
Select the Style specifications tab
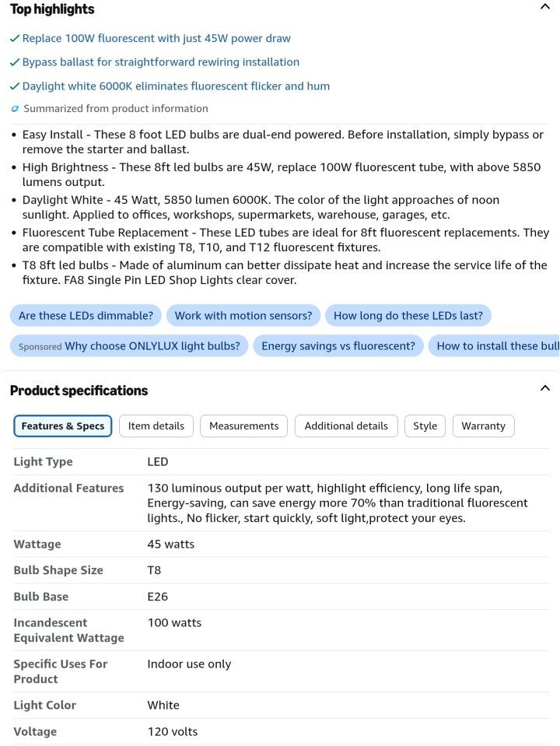(x=425, y=426)
